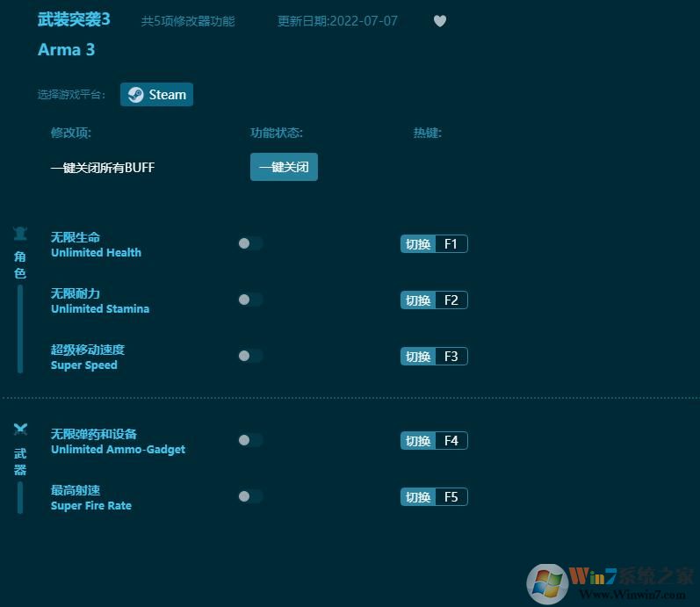Toggle Unlimited Health switch
Image resolution: width=700 pixels, height=607 pixels.
tap(250, 243)
